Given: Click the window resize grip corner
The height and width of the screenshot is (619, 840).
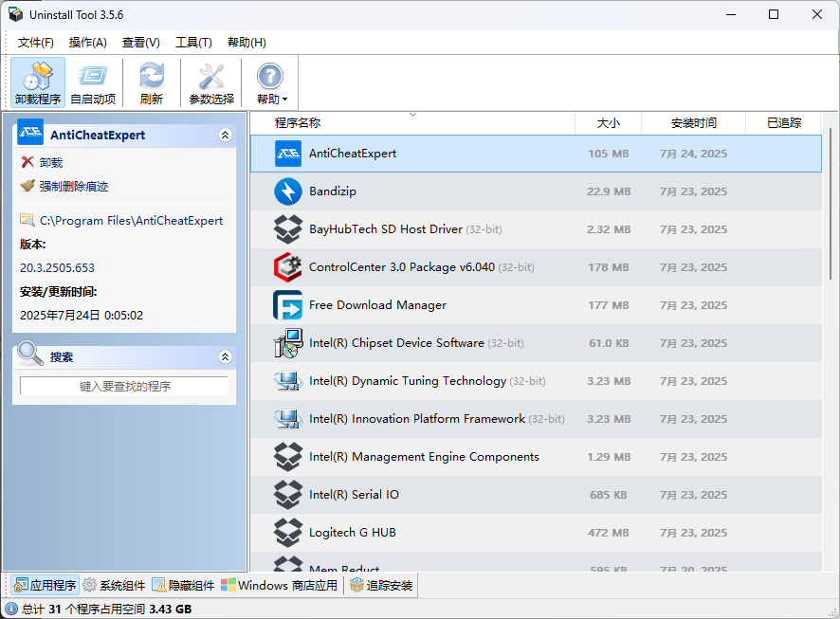Looking at the screenshot, I should click(x=832, y=611).
